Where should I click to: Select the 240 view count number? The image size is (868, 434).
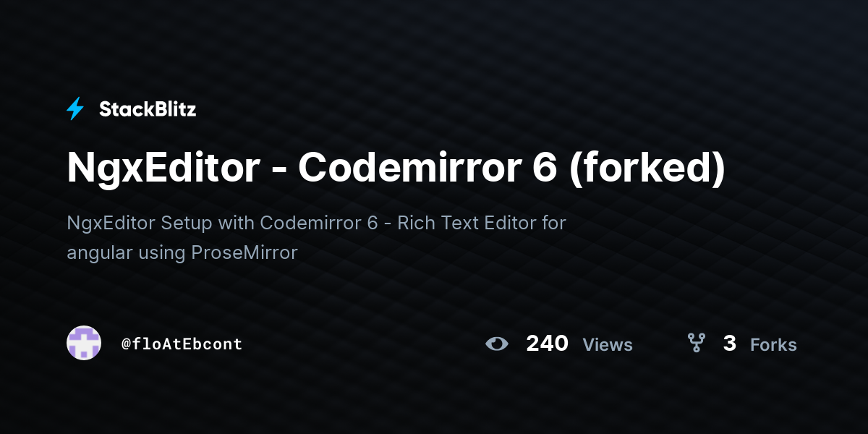tap(547, 344)
